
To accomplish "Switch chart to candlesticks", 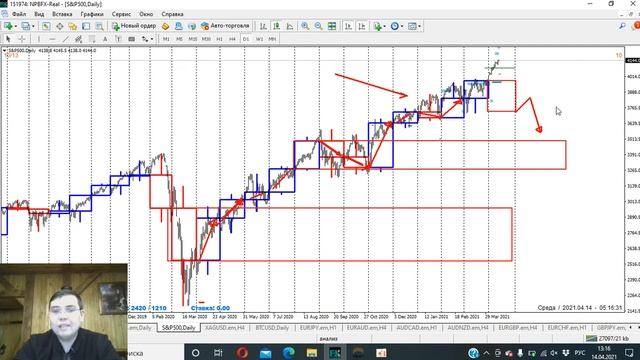I will click(x=277, y=26).
